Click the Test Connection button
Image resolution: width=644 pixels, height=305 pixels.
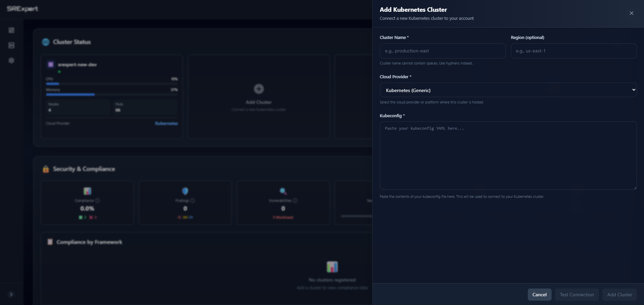[576, 294]
